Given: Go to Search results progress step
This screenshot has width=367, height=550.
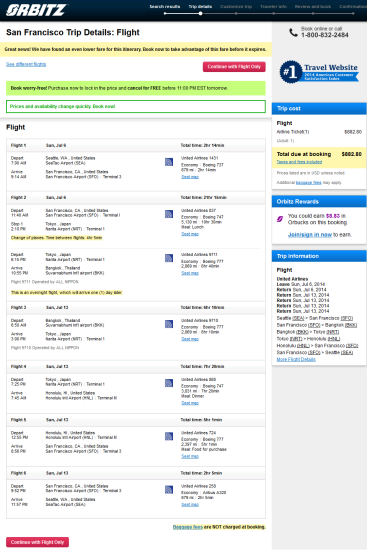Looking at the screenshot, I should pos(165,7).
